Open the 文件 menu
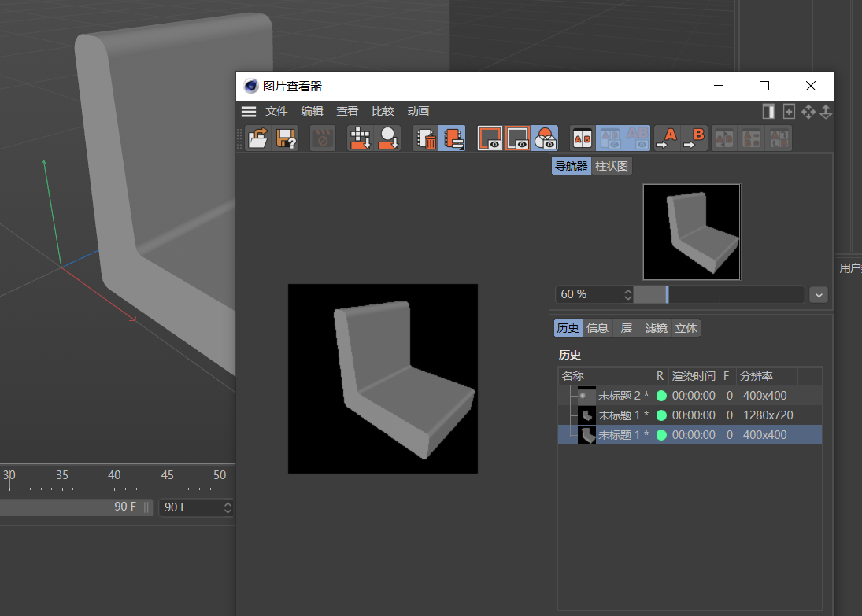 point(276,112)
